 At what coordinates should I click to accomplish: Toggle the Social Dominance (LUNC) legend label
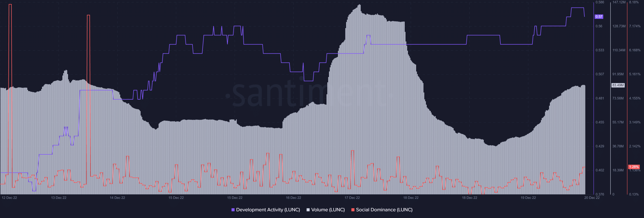384,210
